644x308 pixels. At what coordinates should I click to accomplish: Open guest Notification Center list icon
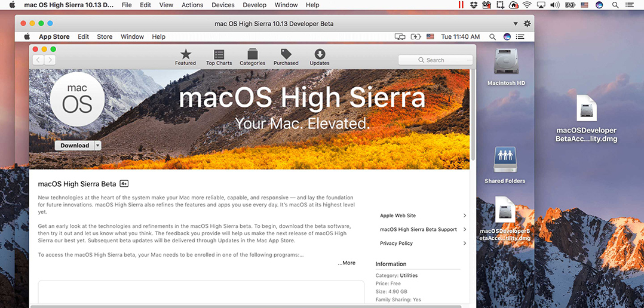click(x=520, y=36)
